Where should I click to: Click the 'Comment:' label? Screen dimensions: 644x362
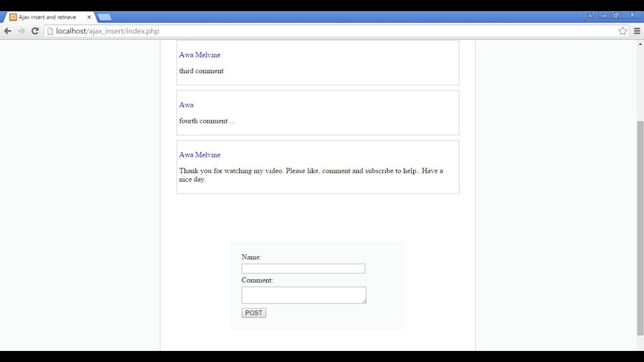[258, 280]
